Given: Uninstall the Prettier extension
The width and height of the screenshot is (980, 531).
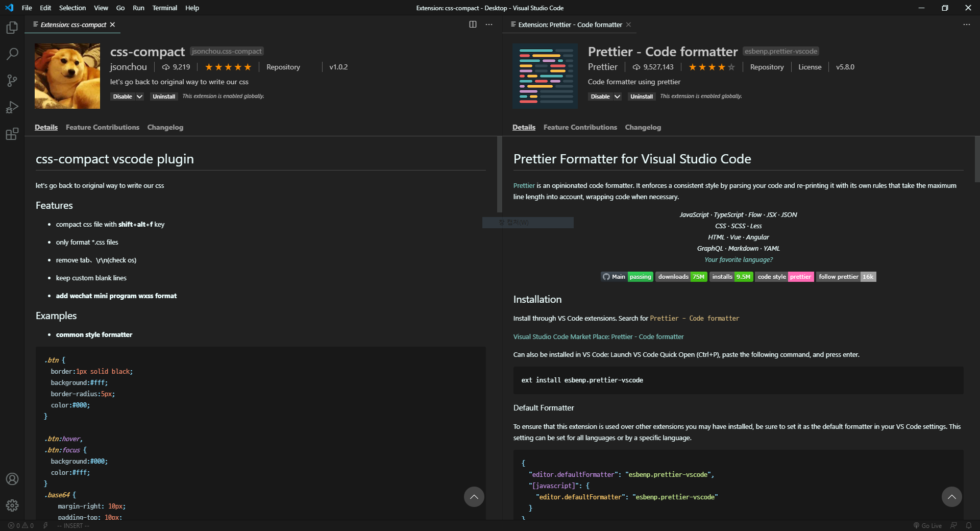Looking at the screenshot, I should pos(642,96).
